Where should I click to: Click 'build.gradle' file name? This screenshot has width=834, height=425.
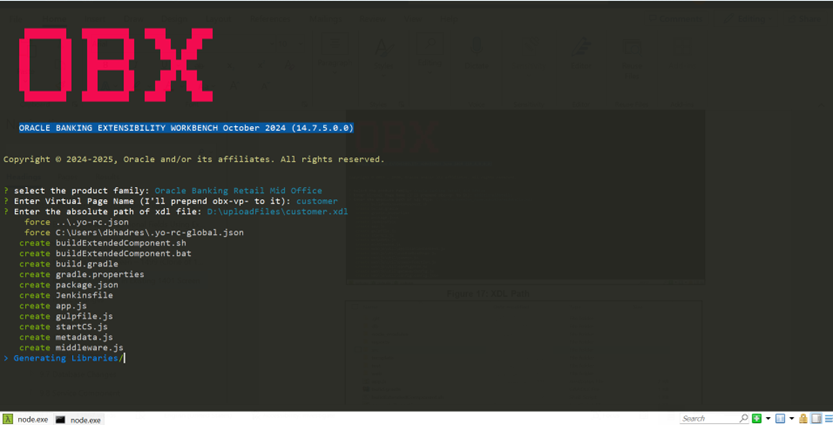(87, 264)
